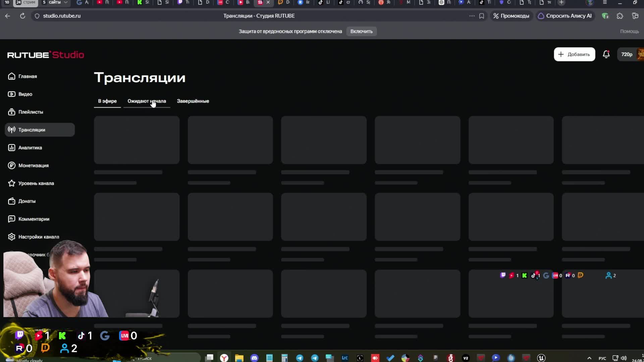The image size is (644, 362).
Task: Click the Включить protection button
Action: click(361, 32)
